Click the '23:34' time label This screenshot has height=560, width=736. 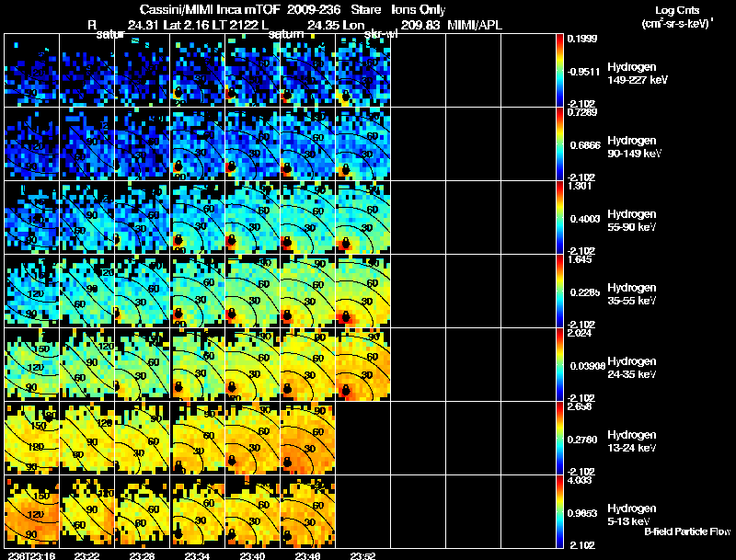198,555
